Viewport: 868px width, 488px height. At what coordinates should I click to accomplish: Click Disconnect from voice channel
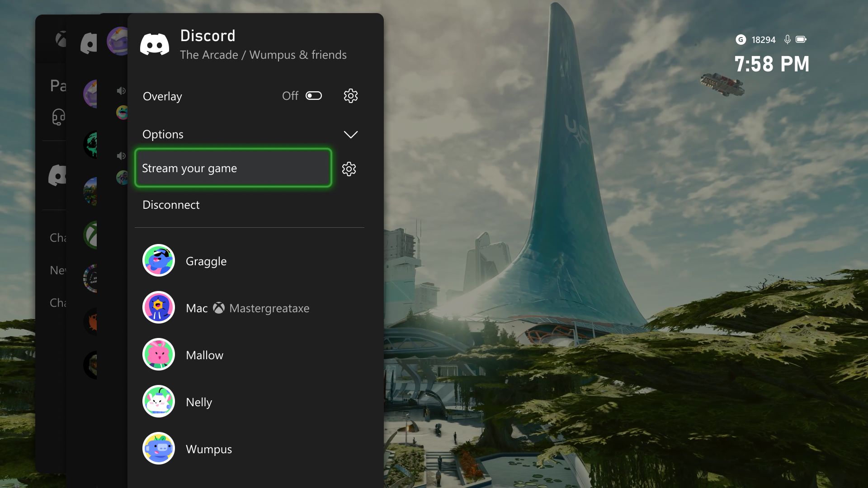170,204
